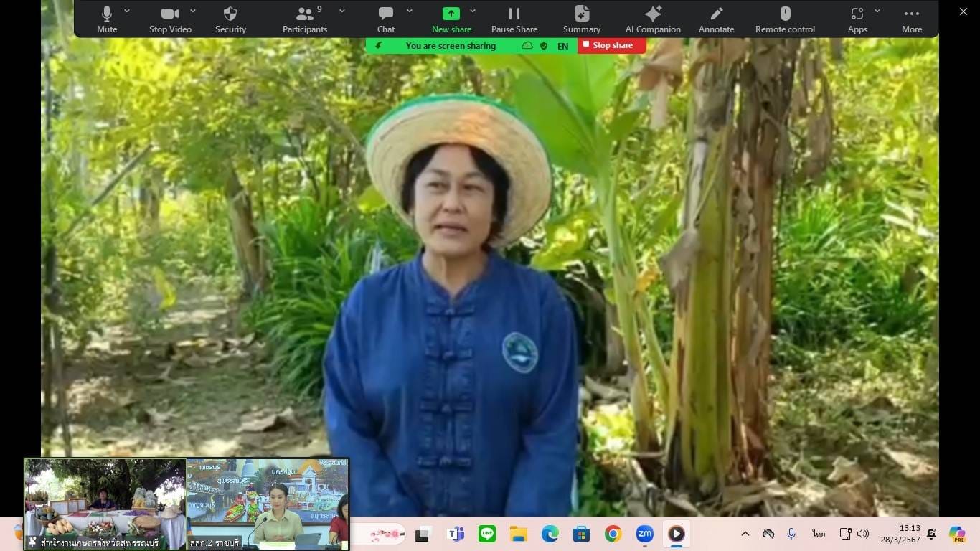The height and width of the screenshot is (551, 980).
Task: Start a New share
Action: pyautogui.click(x=451, y=19)
